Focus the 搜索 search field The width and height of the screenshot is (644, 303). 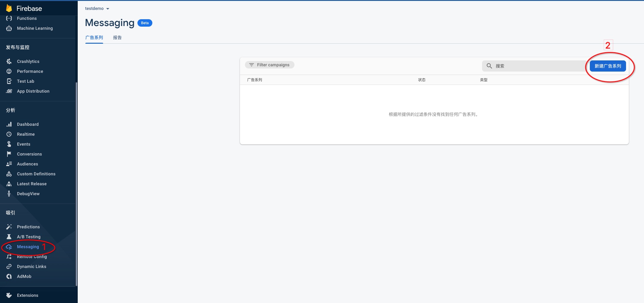pos(536,66)
